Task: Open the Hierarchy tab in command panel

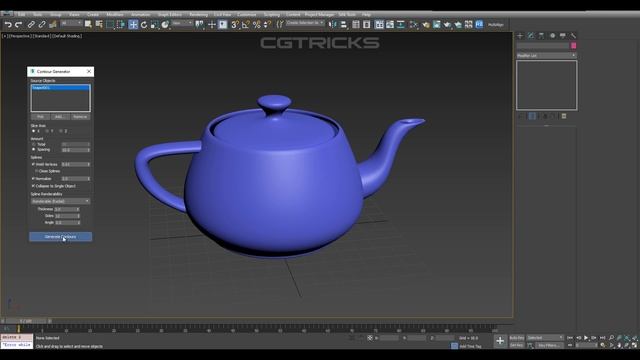Action: 541,36
